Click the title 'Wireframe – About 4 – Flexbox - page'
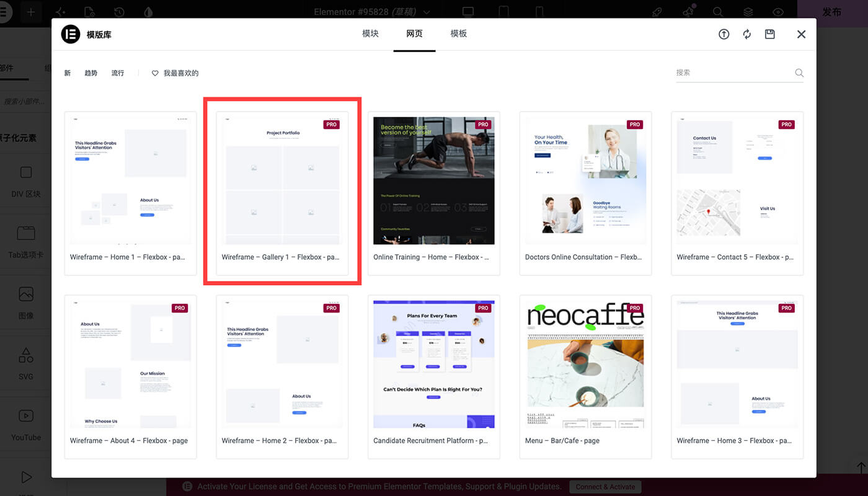868x496 pixels. click(x=129, y=441)
